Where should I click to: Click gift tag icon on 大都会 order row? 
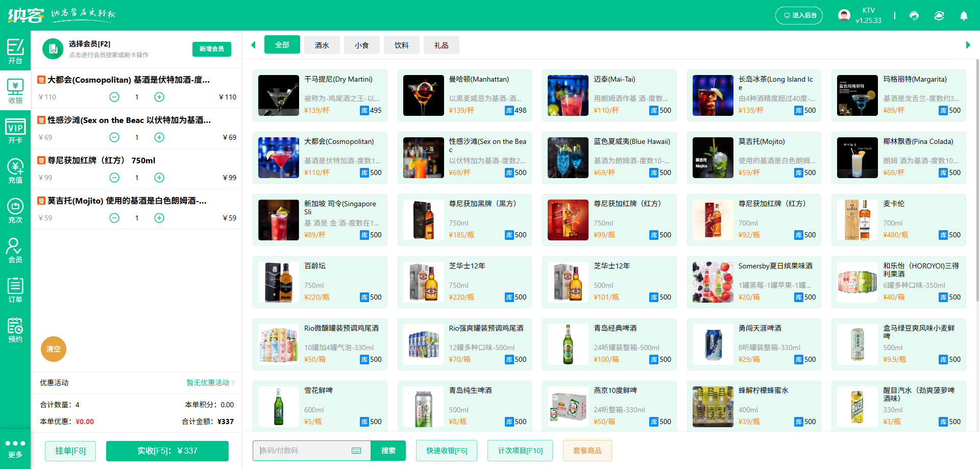click(x=41, y=80)
